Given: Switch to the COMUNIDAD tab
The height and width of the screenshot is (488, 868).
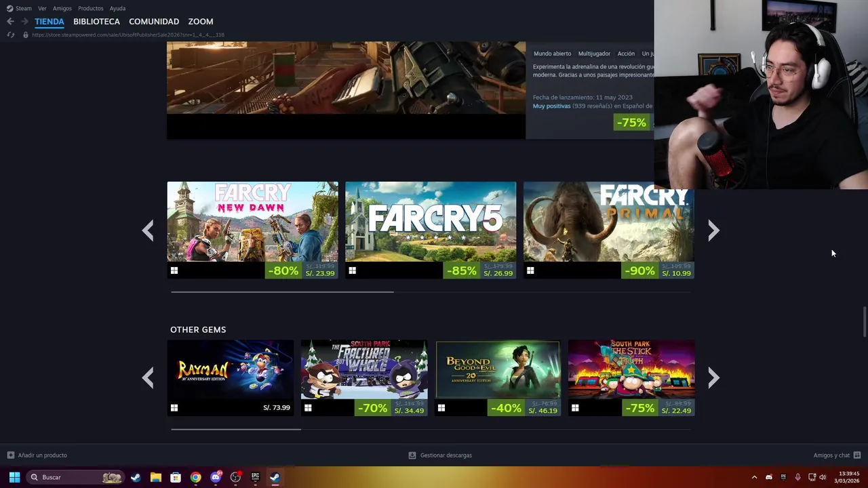Looking at the screenshot, I should [x=154, y=22].
